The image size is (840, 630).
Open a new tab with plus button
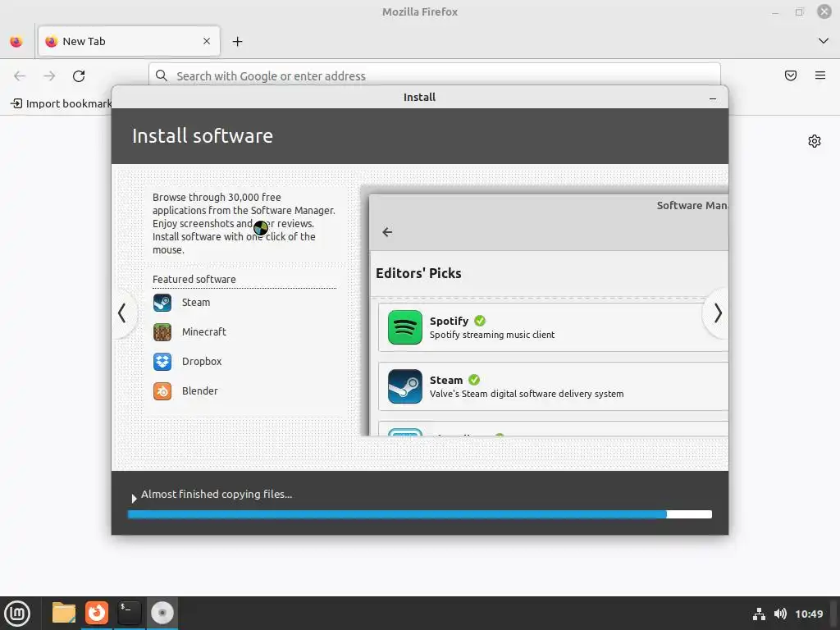coord(237,41)
